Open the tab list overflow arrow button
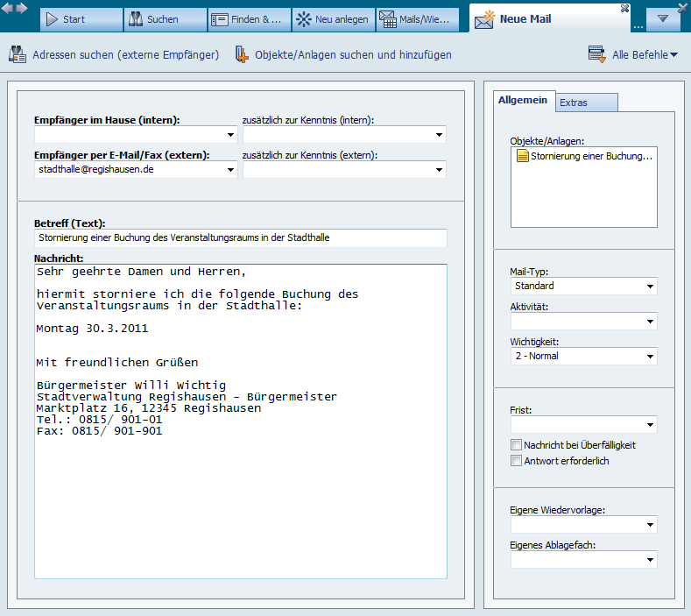The image size is (691, 616). click(x=662, y=18)
